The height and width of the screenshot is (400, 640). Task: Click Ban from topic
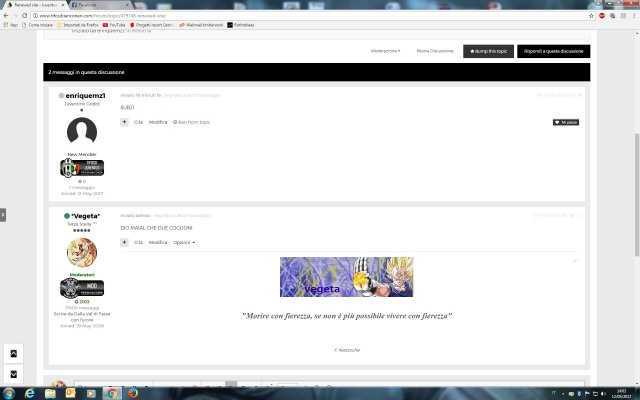click(191, 122)
